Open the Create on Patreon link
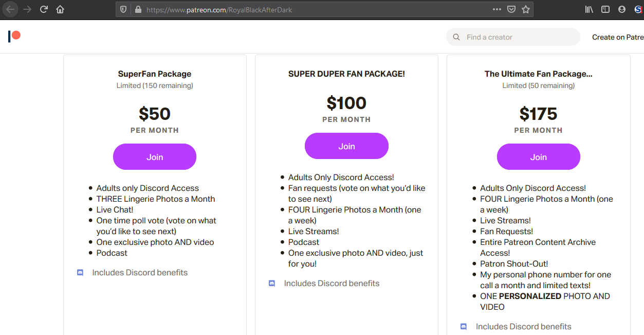 click(x=618, y=37)
